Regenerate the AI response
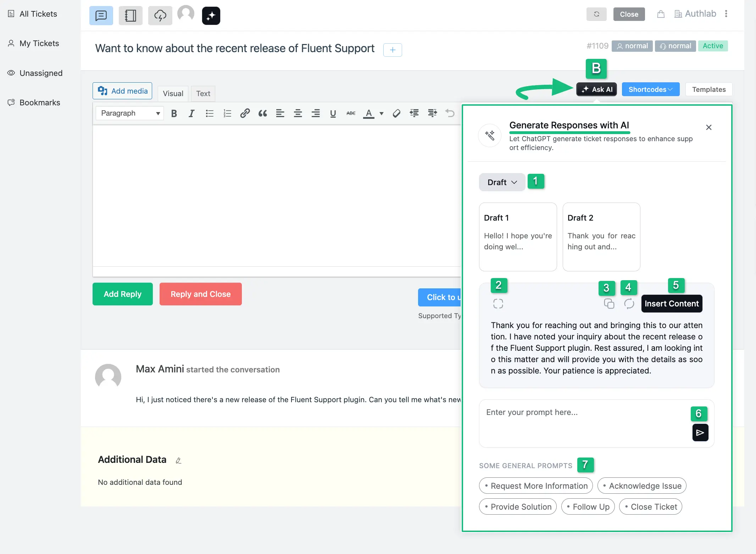Image resolution: width=756 pixels, height=554 pixels. pyautogui.click(x=629, y=304)
